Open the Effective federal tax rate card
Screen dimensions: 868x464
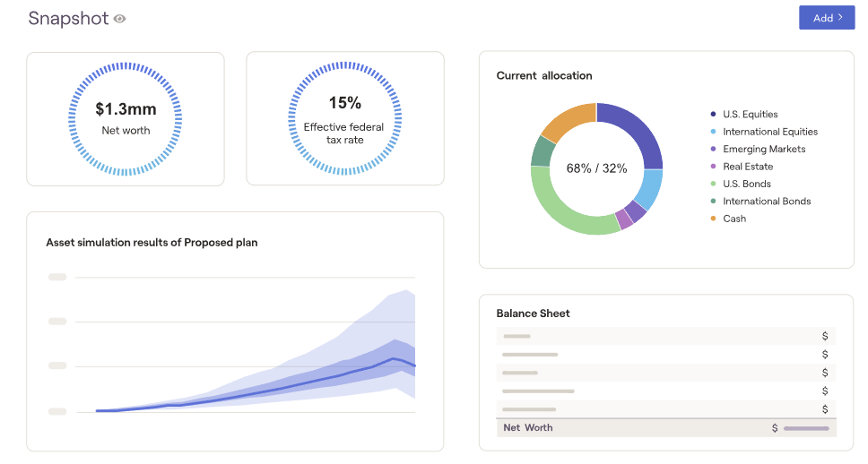[x=344, y=118]
